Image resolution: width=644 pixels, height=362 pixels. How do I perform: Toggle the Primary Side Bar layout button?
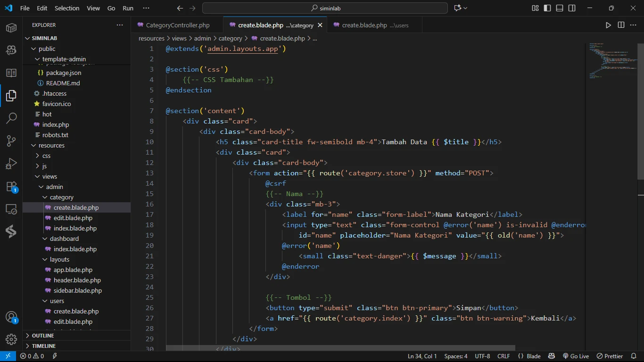[x=547, y=8]
